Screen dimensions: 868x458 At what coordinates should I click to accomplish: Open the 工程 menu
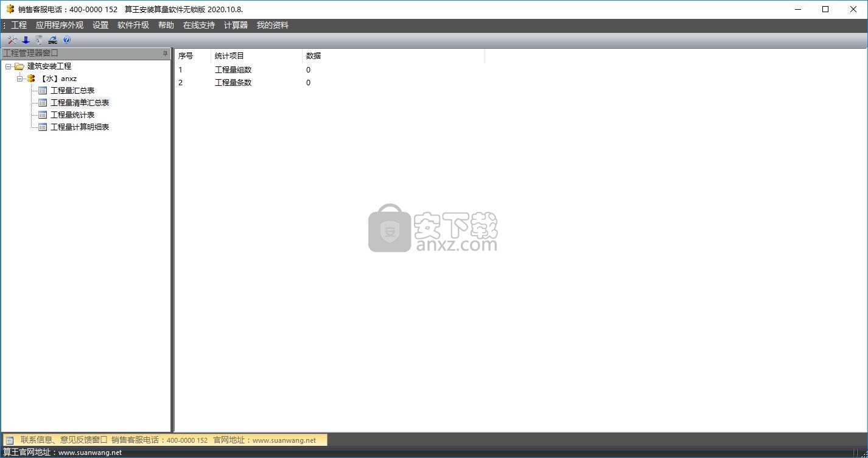(x=19, y=25)
